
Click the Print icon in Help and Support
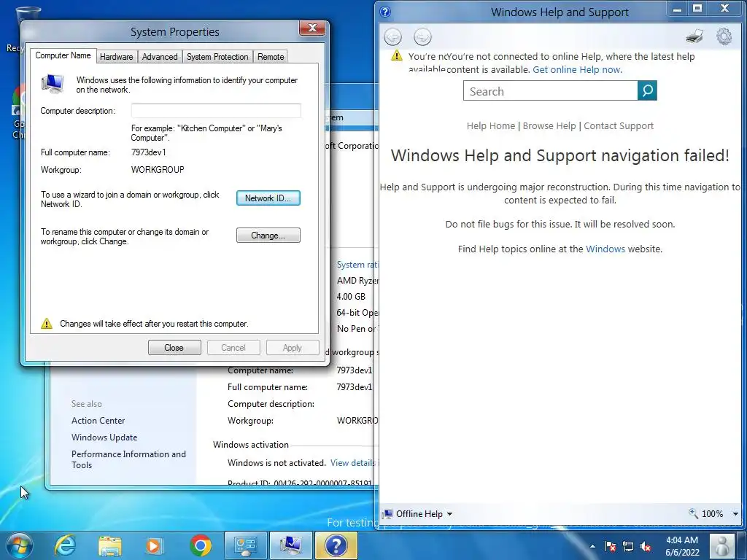pyautogui.click(x=695, y=36)
